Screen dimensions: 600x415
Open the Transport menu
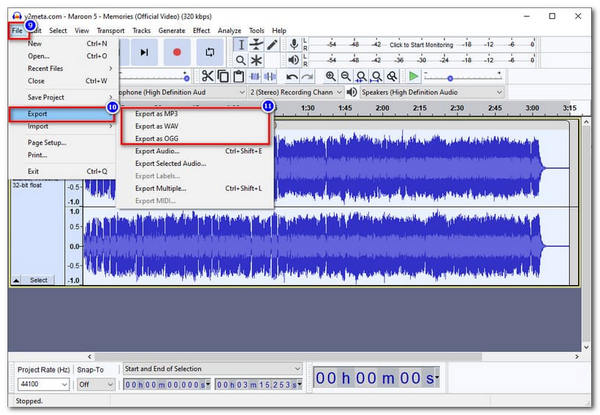click(x=111, y=30)
